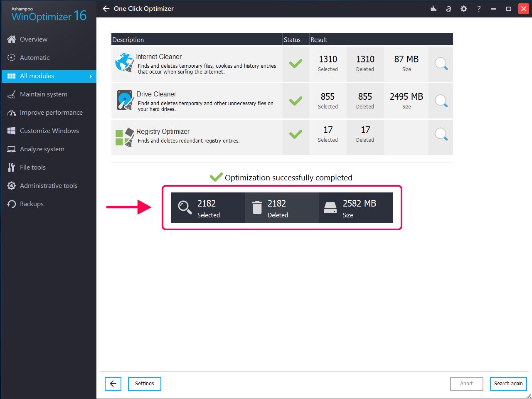532x399 pixels.
Task: Click the Settings button
Action: click(145, 384)
